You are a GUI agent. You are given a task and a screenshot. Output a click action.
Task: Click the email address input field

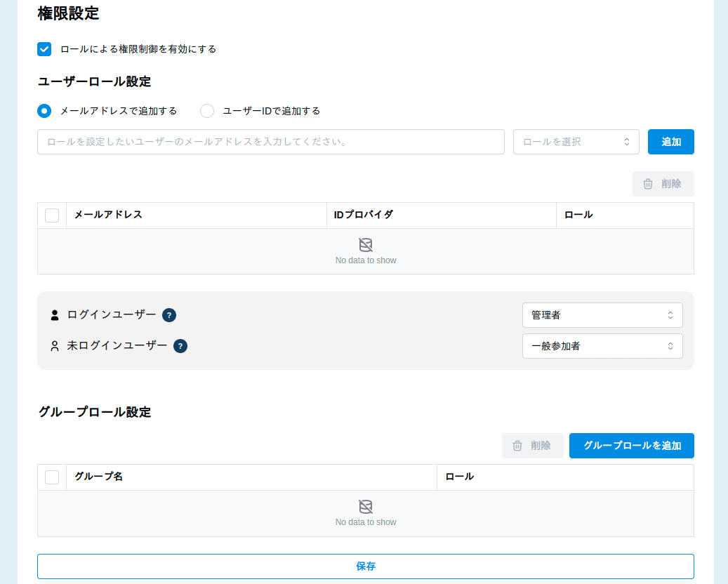click(270, 141)
